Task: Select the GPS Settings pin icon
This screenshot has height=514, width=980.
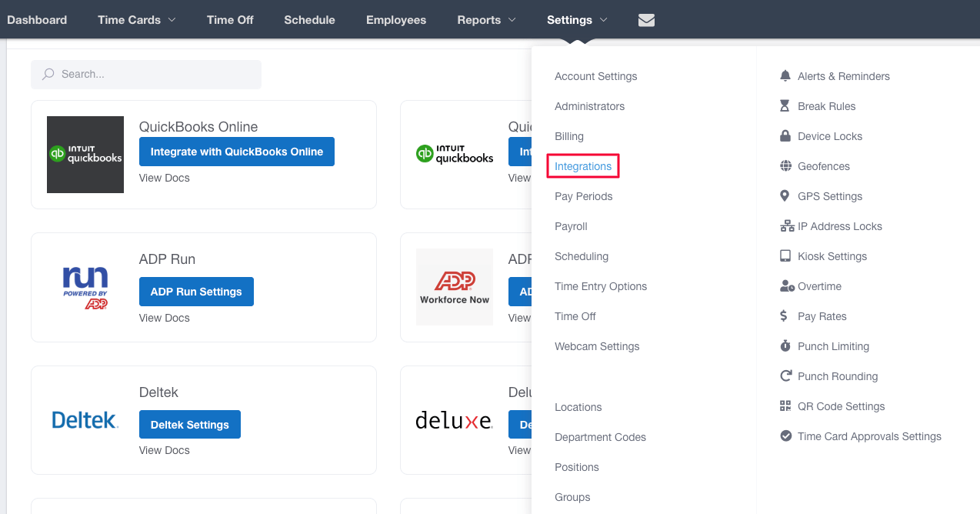Action: 785,195
